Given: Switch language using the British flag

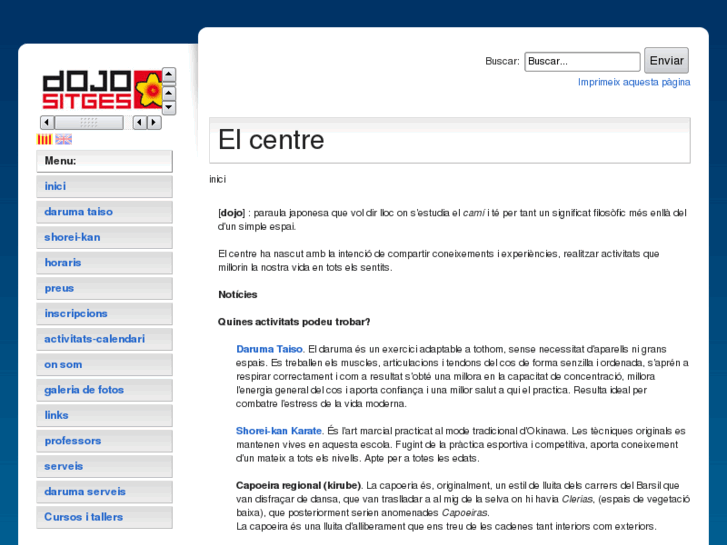Looking at the screenshot, I should 64,139.
